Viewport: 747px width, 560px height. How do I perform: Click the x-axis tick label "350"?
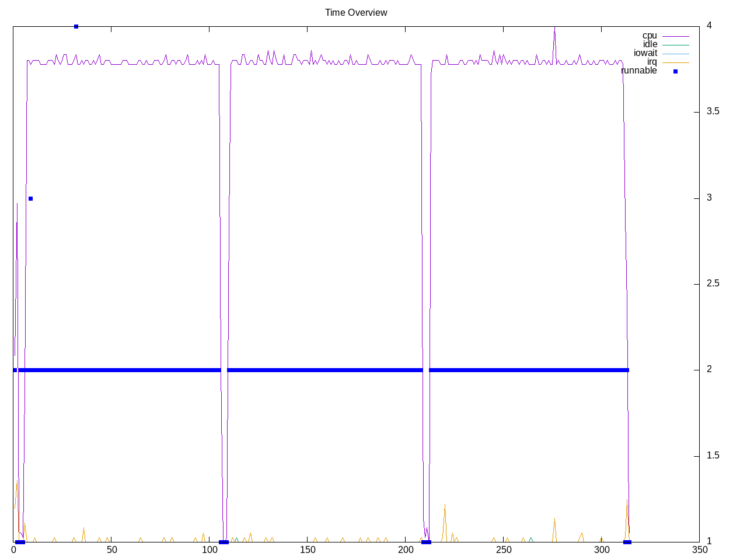point(699,550)
